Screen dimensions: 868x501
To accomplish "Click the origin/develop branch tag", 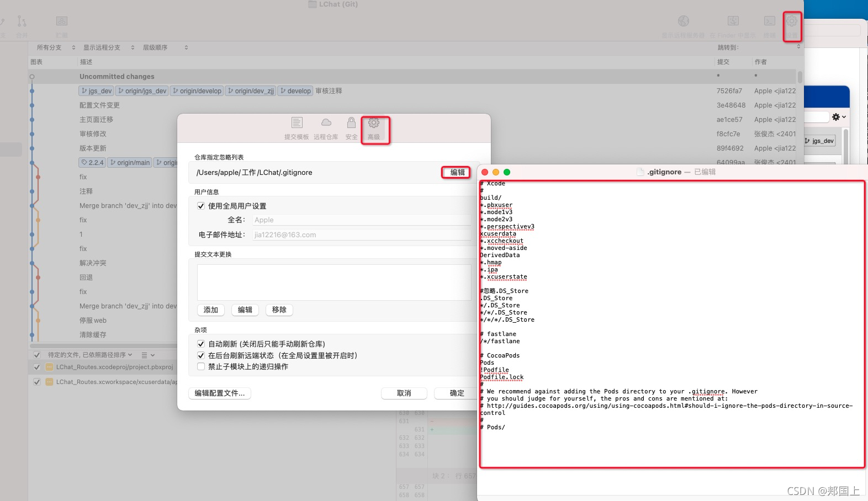I will tap(197, 91).
